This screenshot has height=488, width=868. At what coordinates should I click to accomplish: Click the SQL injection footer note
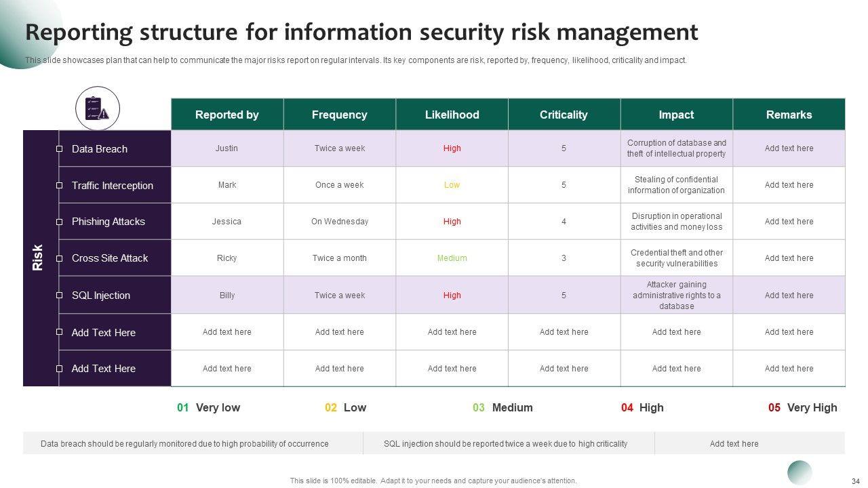click(x=505, y=444)
